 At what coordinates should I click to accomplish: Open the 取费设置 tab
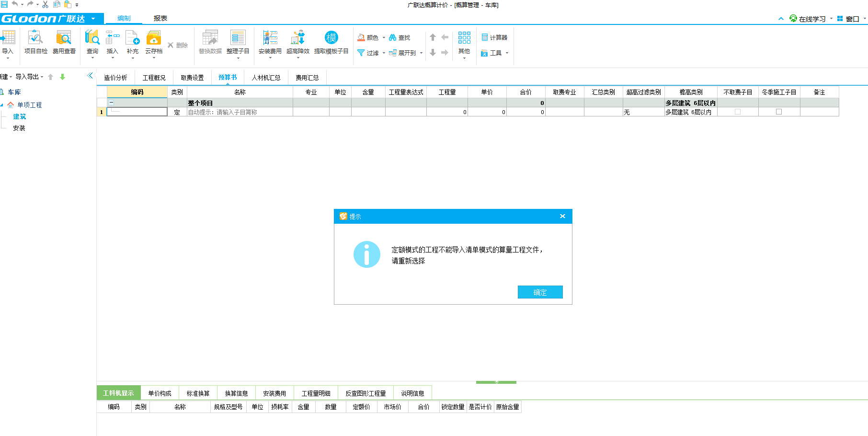(193, 78)
